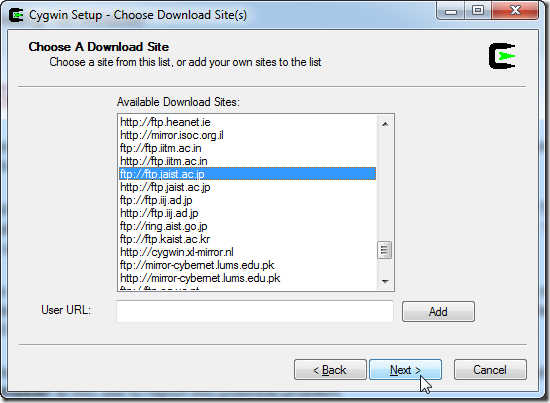The height and width of the screenshot is (403, 550).
Task: Select ftp://ring.aist.go.jp mirror
Action: [247, 226]
